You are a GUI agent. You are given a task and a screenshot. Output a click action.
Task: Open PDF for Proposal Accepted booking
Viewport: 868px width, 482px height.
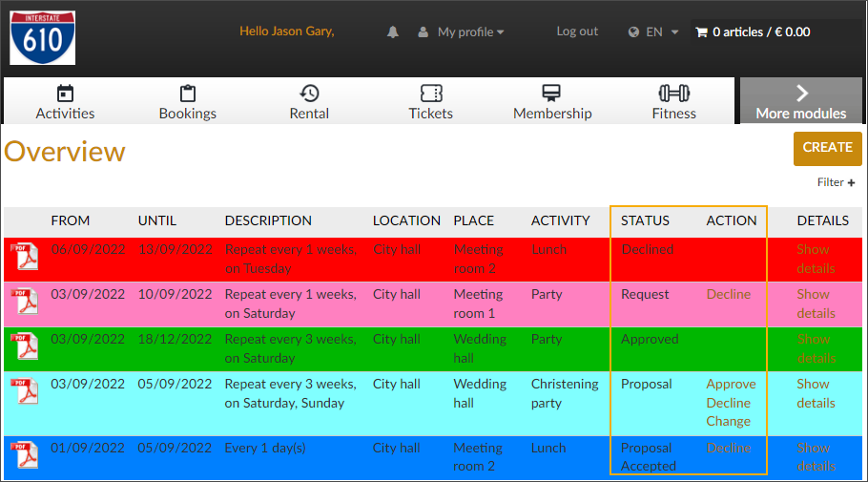coord(25,456)
